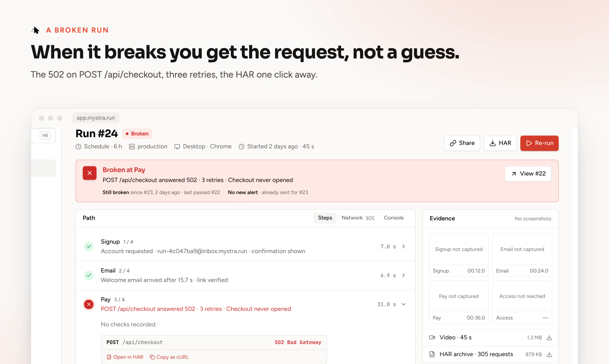Click the red failure icon on Pay step

[x=89, y=304]
